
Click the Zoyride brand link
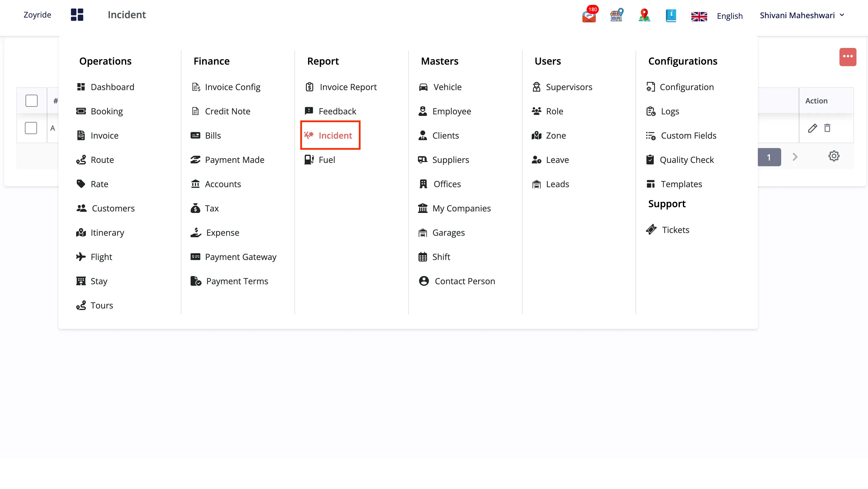coord(37,15)
